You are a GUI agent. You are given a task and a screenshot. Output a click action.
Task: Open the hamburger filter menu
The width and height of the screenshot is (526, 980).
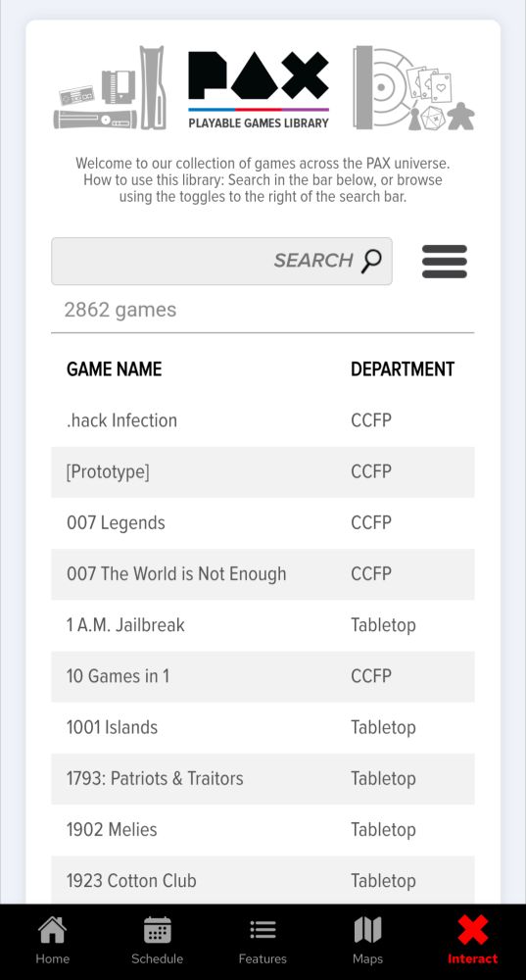[444, 262]
